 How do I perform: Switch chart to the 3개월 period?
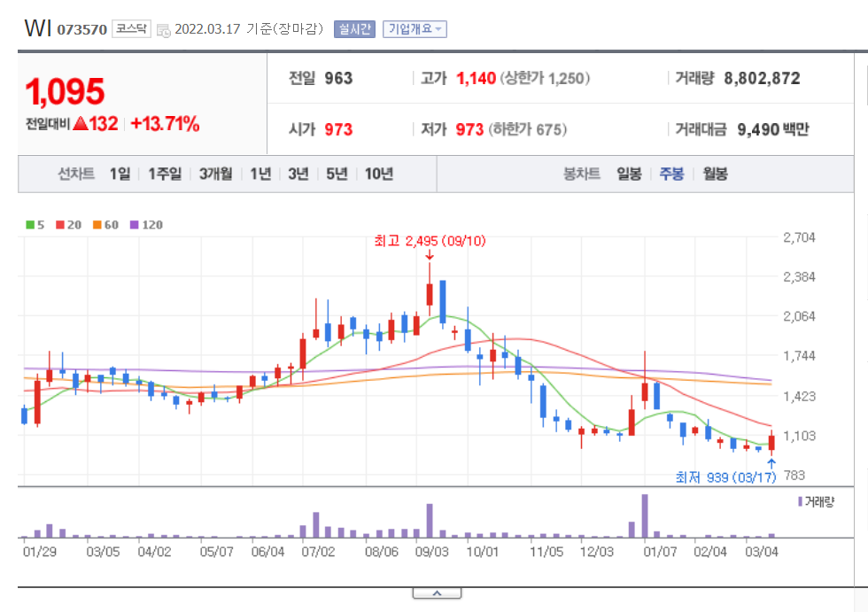215,174
